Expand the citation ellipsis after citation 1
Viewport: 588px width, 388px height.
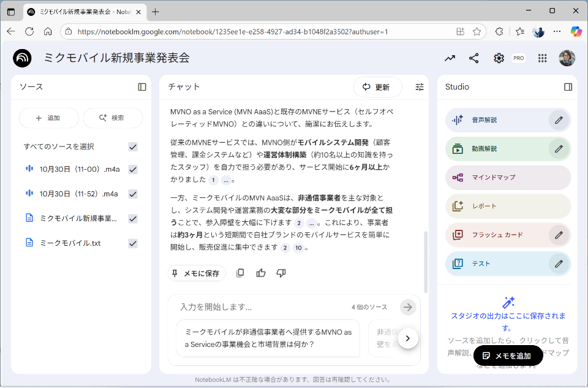click(x=226, y=180)
